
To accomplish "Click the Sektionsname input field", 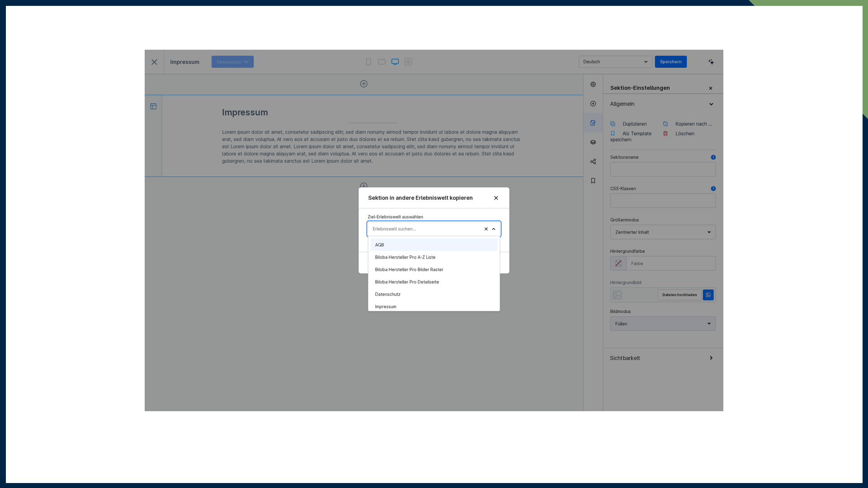I will coord(663,169).
